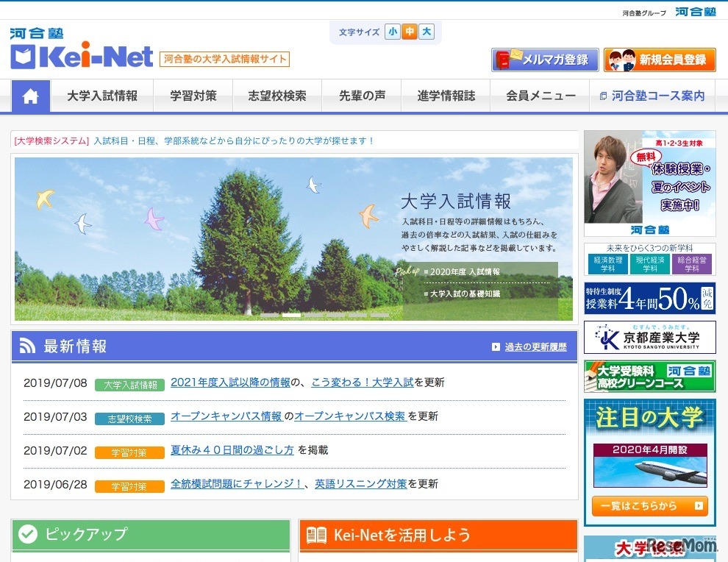
Task: Select 小 font size
Action: click(x=393, y=32)
